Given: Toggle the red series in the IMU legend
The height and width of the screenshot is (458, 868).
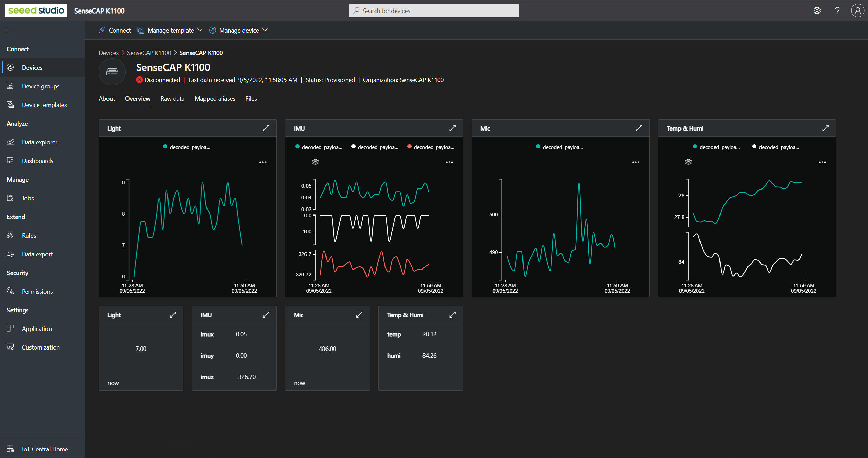Looking at the screenshot, I should [x=431, y=147].
